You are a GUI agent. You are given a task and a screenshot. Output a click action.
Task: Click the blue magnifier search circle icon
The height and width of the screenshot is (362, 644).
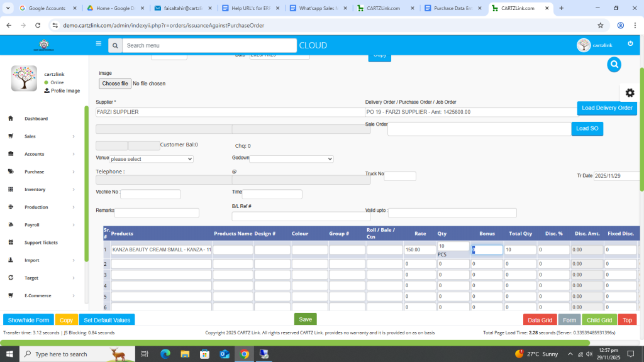click(x=614, y=64)
